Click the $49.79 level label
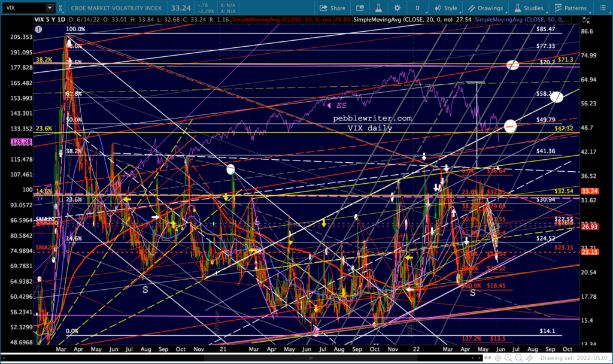 (x=546, y=120)
